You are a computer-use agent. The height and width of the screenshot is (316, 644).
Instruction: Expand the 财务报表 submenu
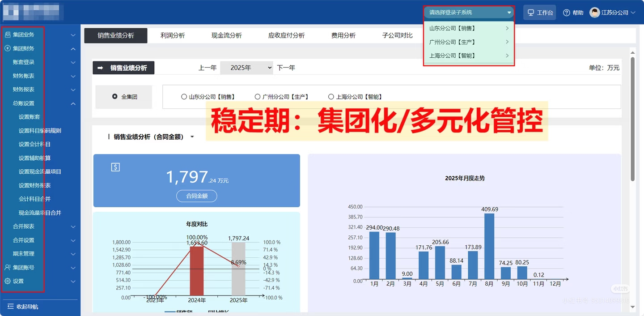tap(73, 90)
